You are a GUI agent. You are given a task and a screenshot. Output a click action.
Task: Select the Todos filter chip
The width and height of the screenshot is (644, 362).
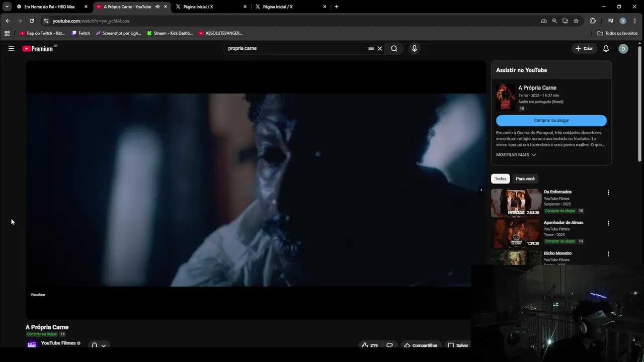[x=501, y=179]
